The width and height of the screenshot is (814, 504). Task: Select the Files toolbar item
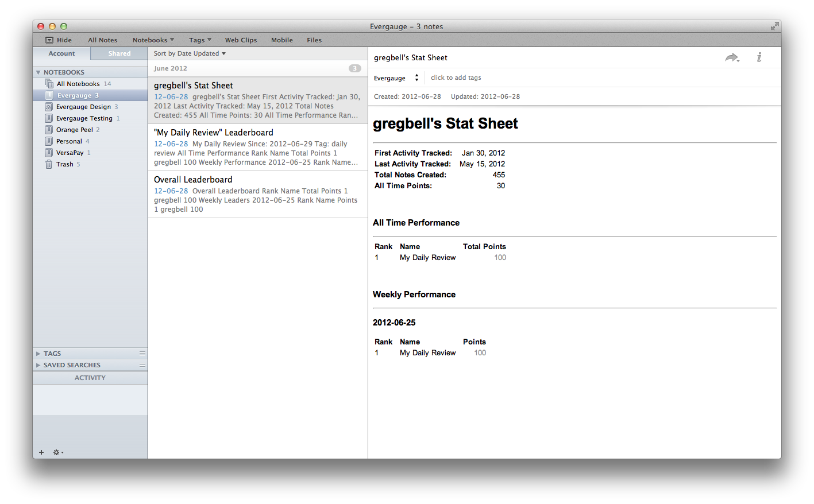[x=314, y=40]
